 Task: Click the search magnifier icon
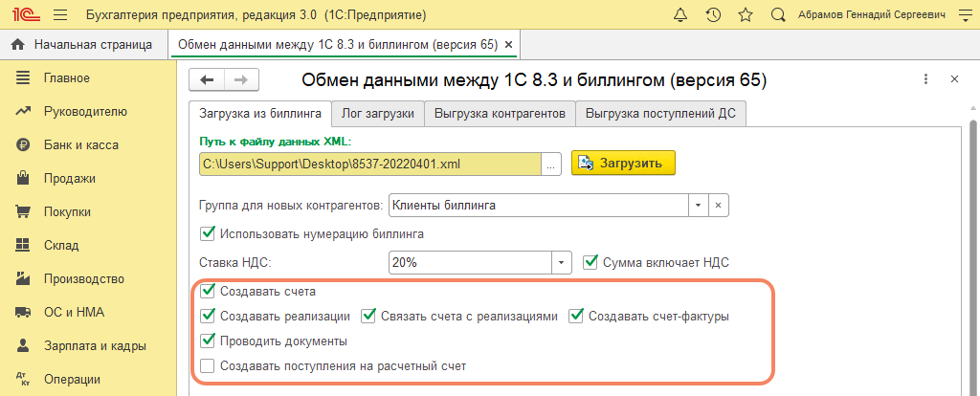click(777, 14)
